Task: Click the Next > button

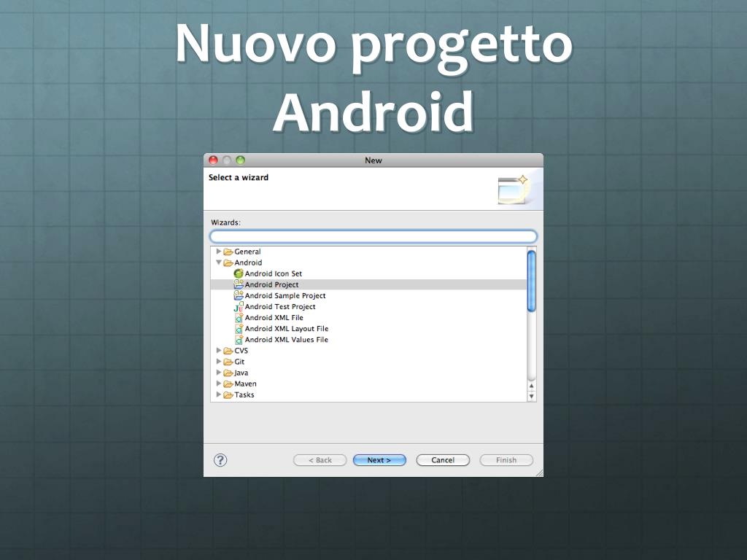Action: click(x=379, y=460)
